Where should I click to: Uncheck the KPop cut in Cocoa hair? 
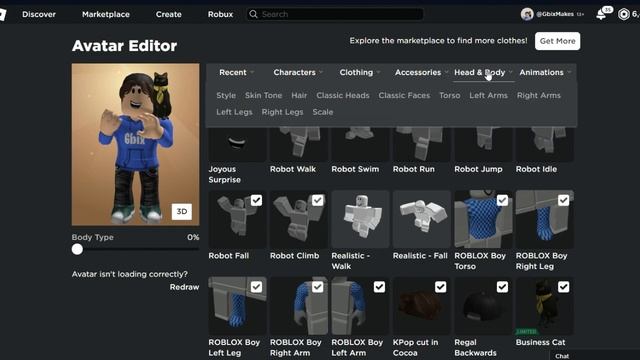coord(440,287)
